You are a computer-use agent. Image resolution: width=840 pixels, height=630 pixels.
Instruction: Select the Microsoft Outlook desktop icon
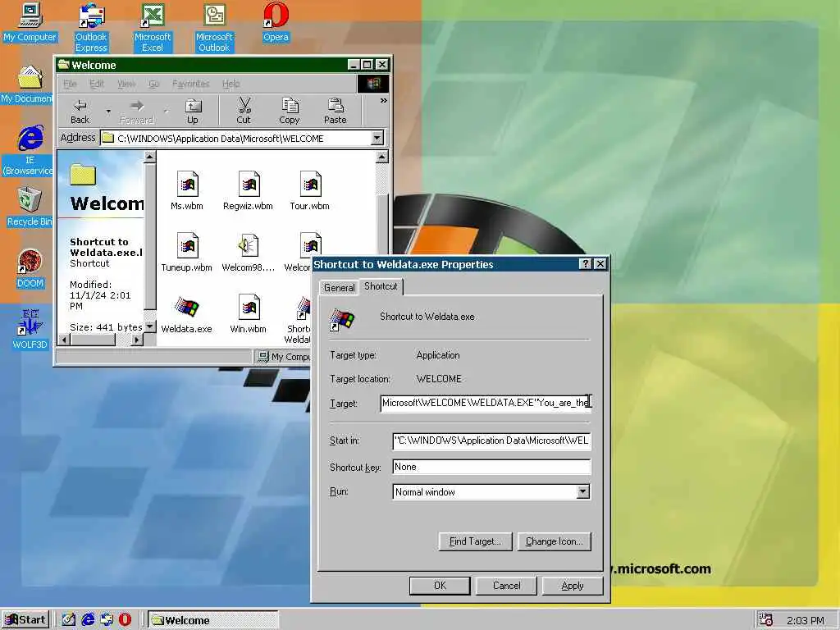pos(214,28)
